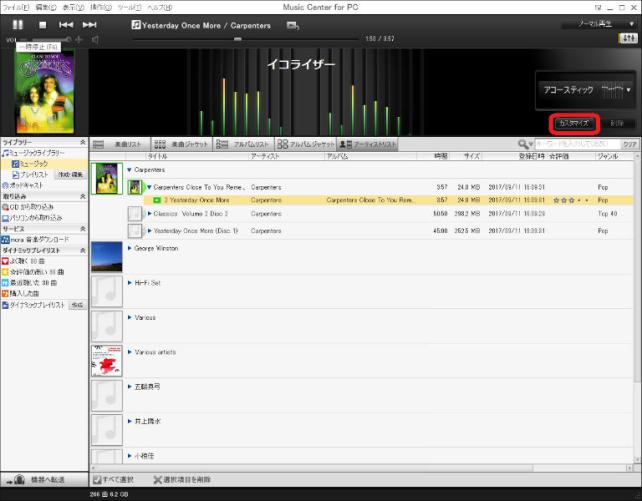
Task: Click the mora 音楽ダウンロード icon
Action: point(5,239)
